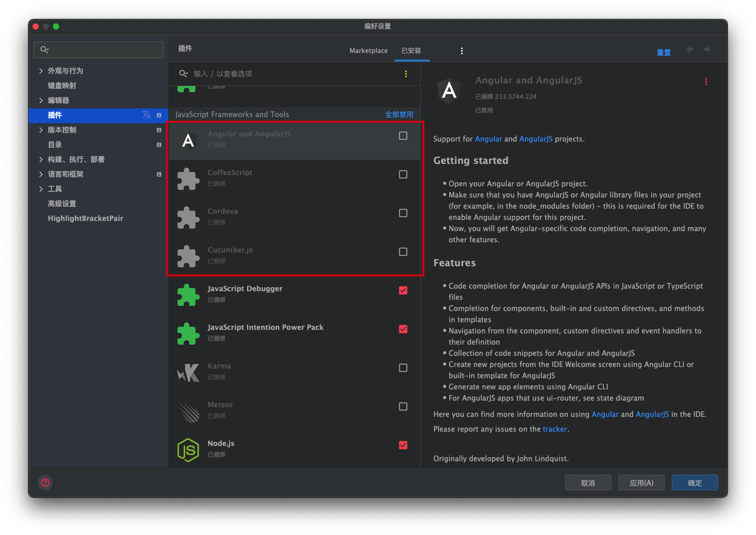The width and height of the screenshot is (756, 535).
Task: Click the magnifier icon in plugin search bar
Action: (x=183, y=74)
